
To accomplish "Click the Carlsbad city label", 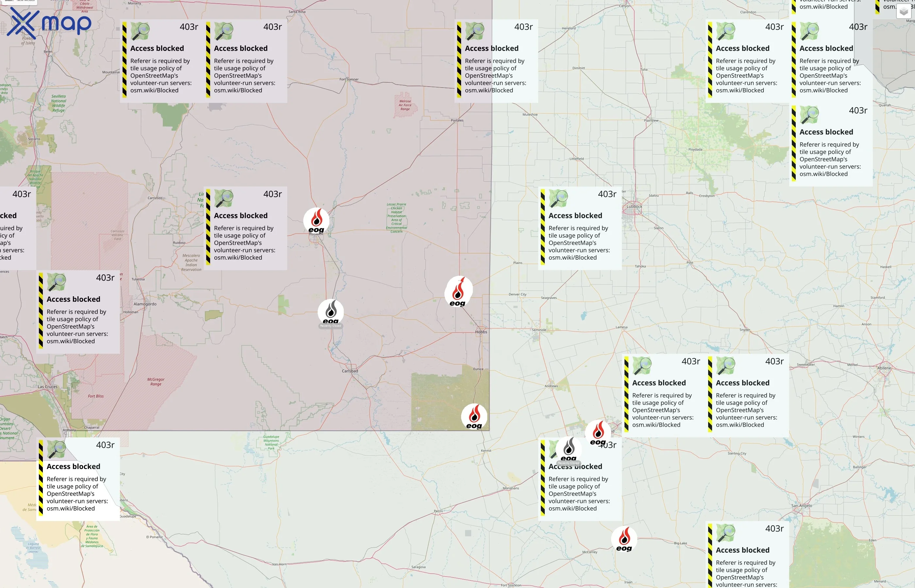I will coord(350,371).
